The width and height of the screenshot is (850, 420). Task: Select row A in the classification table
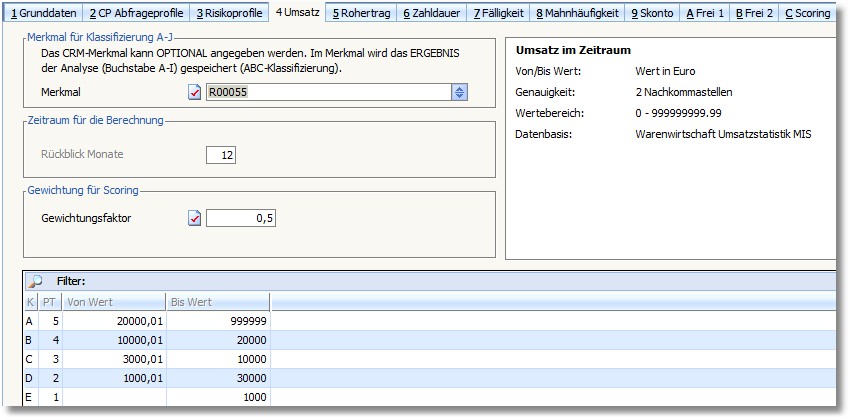[30, 320]
